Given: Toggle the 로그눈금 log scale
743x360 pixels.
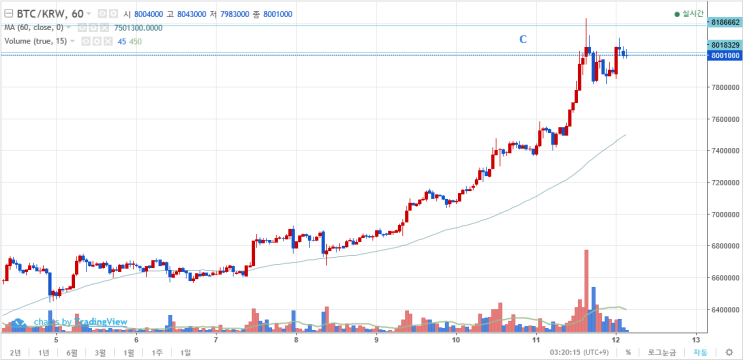Looking at the screenshot, I should 661,352.
